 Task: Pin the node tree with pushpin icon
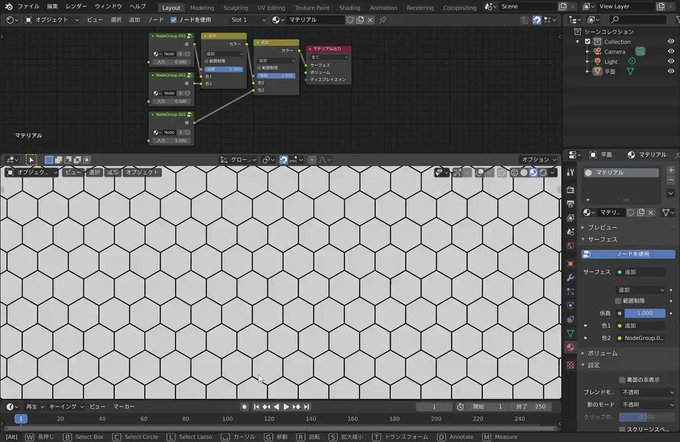[x=383, y=20]
